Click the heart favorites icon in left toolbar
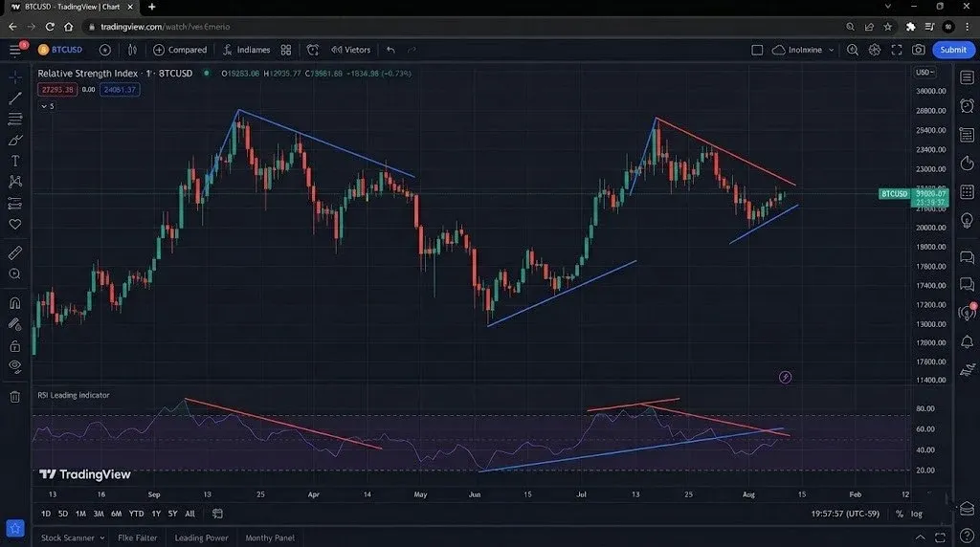 click(15, 224)
